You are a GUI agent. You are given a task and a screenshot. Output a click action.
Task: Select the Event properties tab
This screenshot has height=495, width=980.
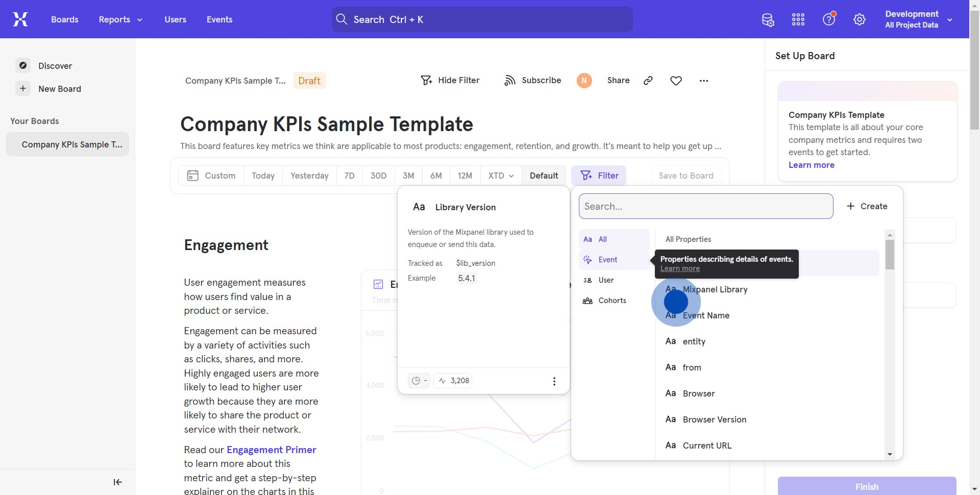[x=607, y=260]
